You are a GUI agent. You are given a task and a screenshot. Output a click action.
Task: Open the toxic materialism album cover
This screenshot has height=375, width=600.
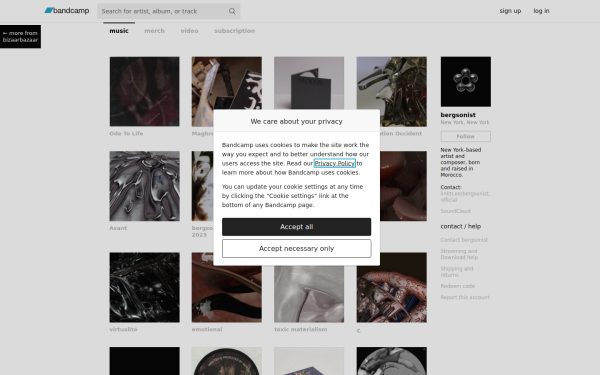(309, 294)
